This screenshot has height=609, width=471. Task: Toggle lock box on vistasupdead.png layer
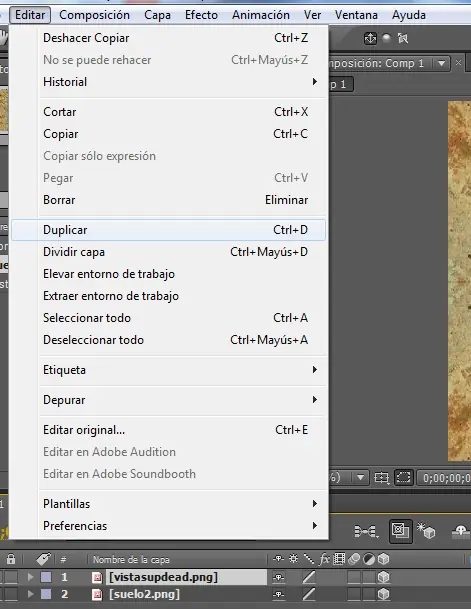point(11,578)
